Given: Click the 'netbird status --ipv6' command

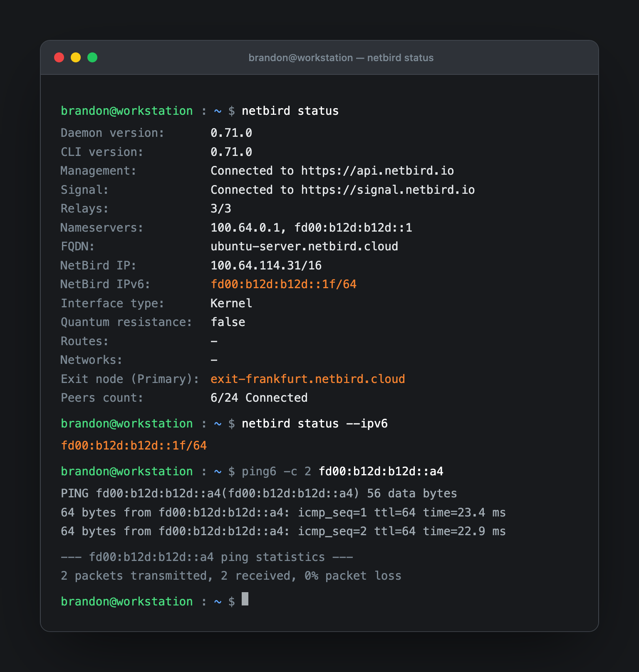Looking at the screenshot, I should [x=315, y=424].
